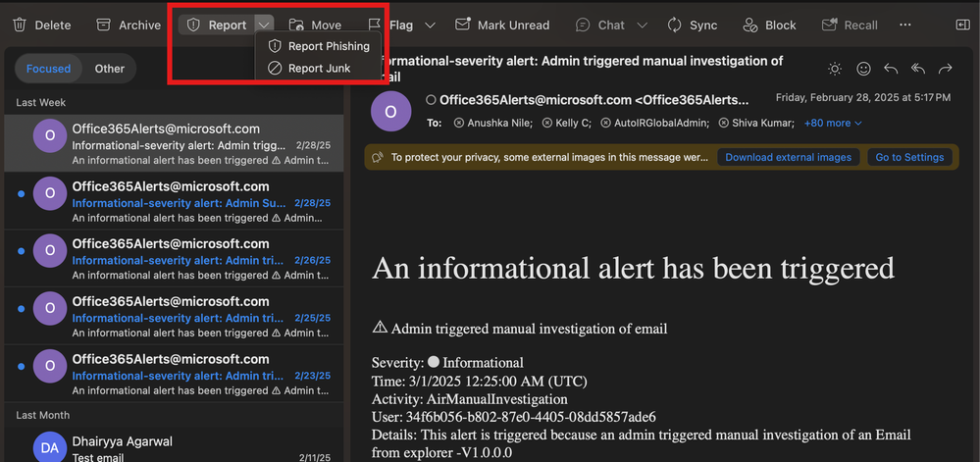The image size is (980, 462).
Task: Click the Delete trash icon
Action: click(20, 25)
